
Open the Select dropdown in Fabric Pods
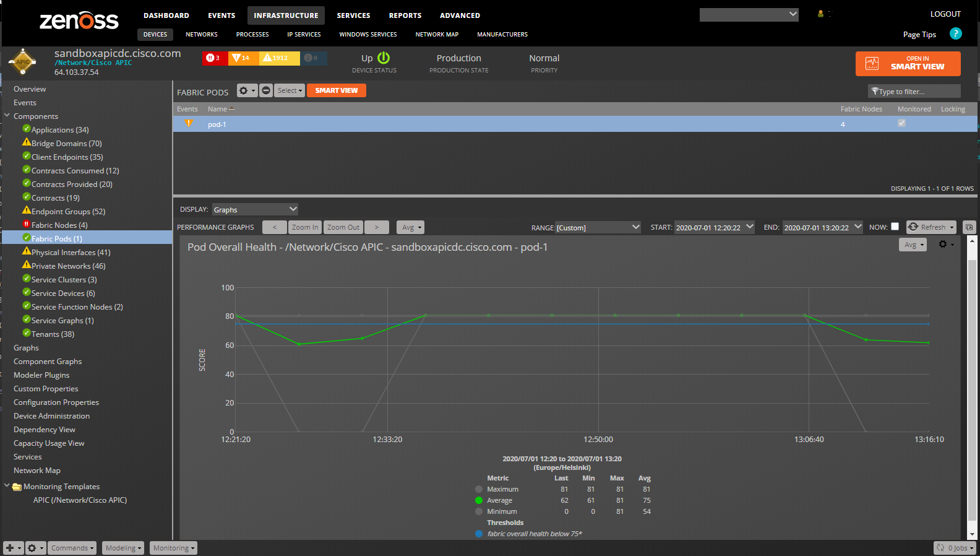tap(290, 90)
